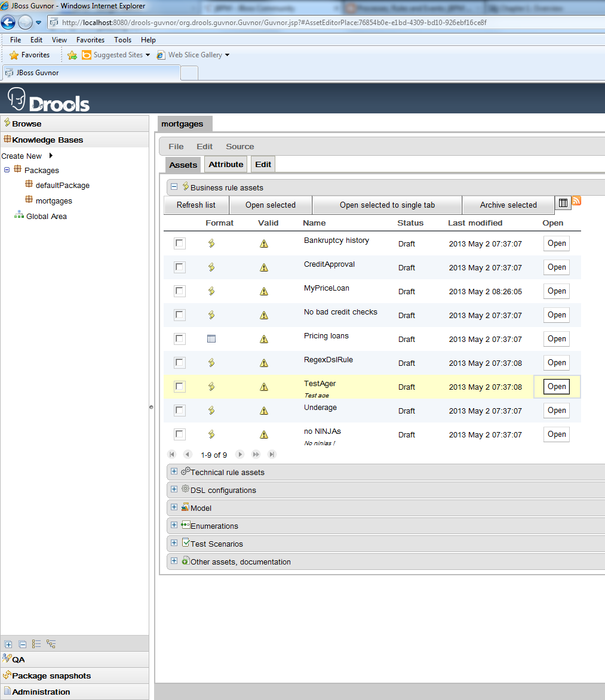605x700 pixels.
Task: Expand the Test Scenarios section
Action: pos(174,543)
